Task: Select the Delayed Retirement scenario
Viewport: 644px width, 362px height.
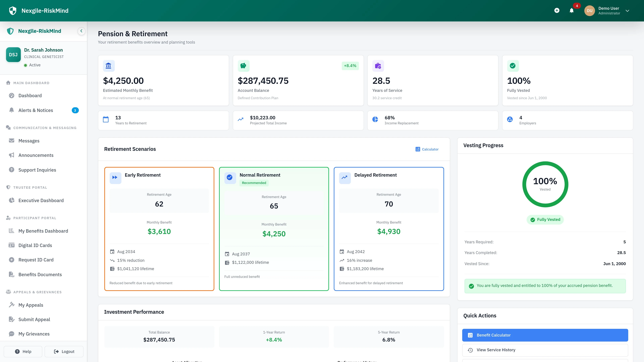Action: 389,229
